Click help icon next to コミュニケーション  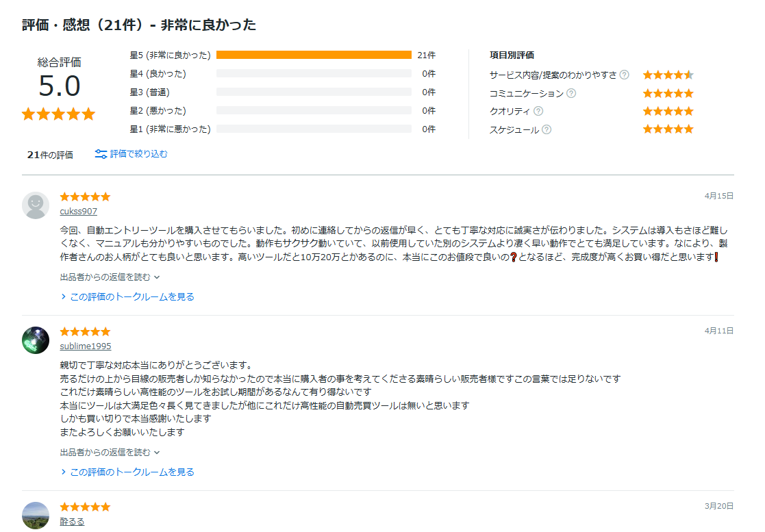coord(571,93)
